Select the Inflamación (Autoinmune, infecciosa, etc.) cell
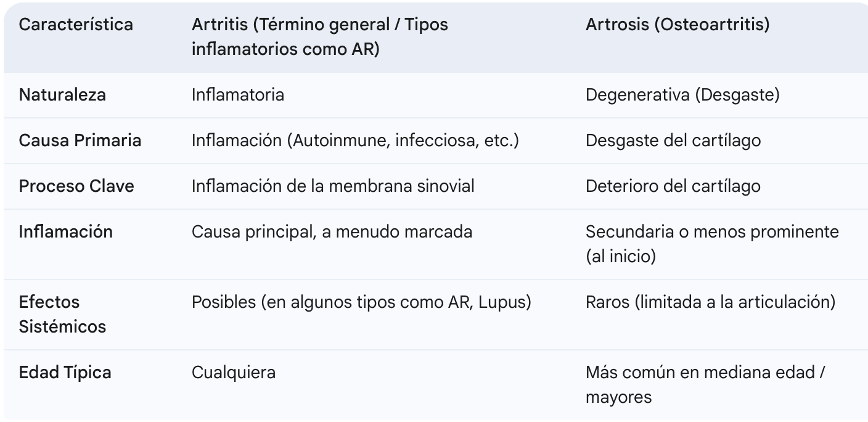Image resolution: width=868 pixels, height=422 pixels. tap(355, 141)
